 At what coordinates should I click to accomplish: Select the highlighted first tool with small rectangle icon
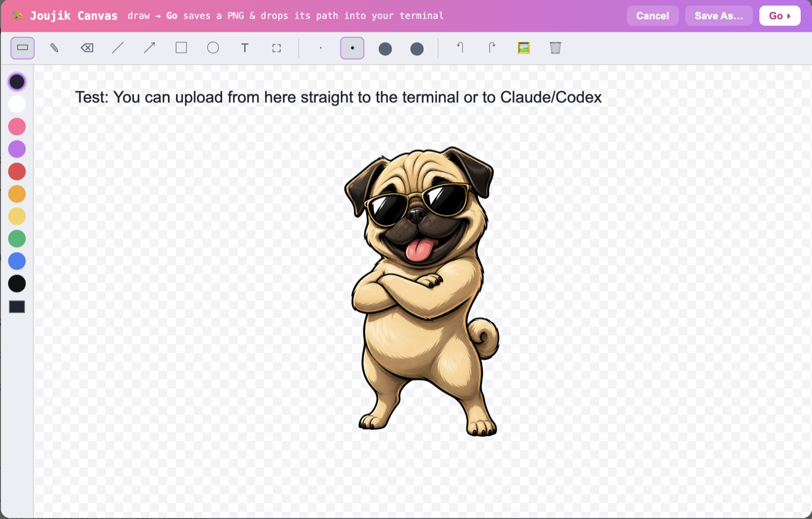[22, 48]
